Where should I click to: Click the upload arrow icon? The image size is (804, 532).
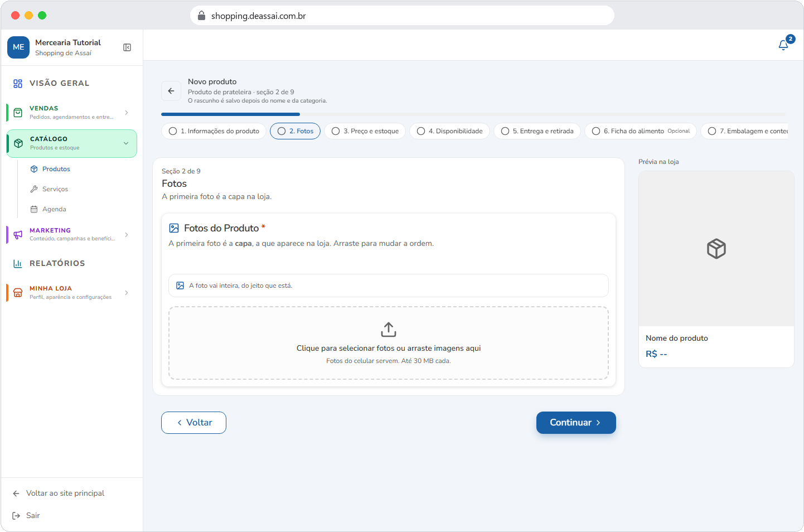click(389, 330)
